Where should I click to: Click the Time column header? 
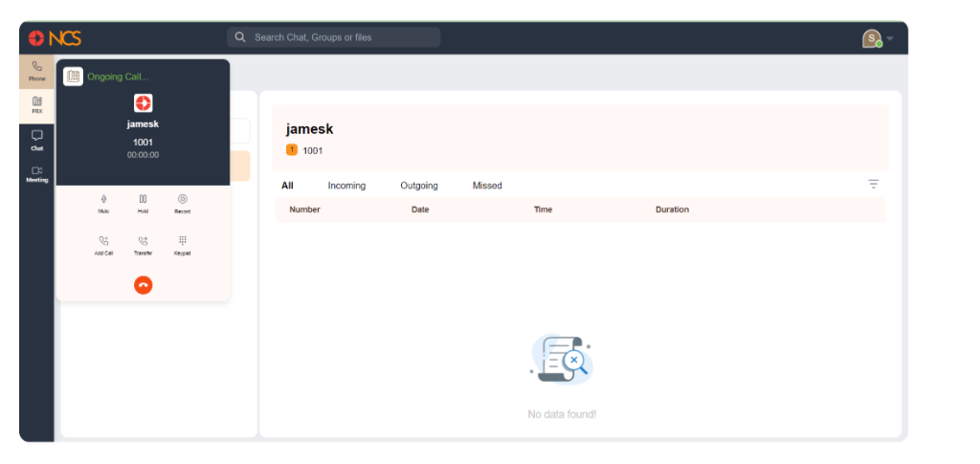point(544,210)
